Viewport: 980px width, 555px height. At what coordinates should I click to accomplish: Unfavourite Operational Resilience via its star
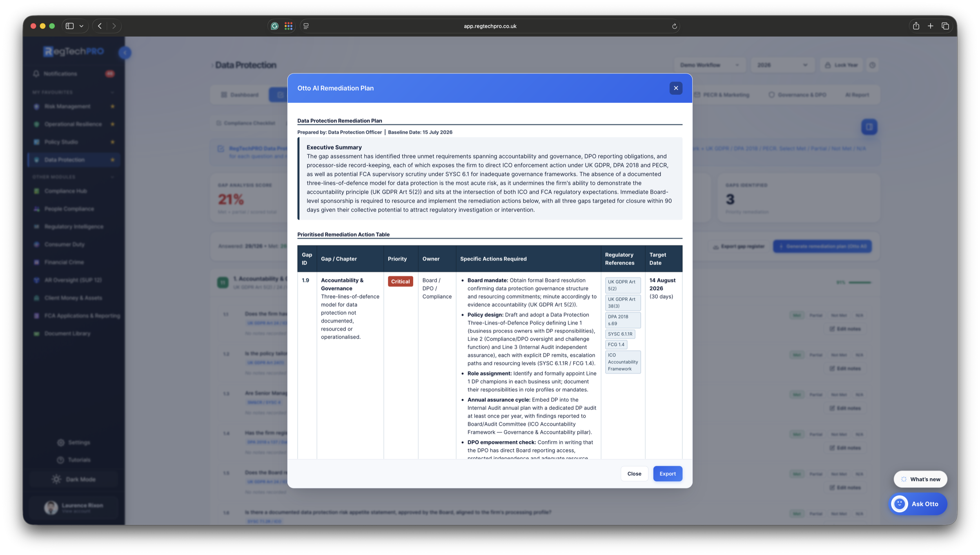point(113,124)
